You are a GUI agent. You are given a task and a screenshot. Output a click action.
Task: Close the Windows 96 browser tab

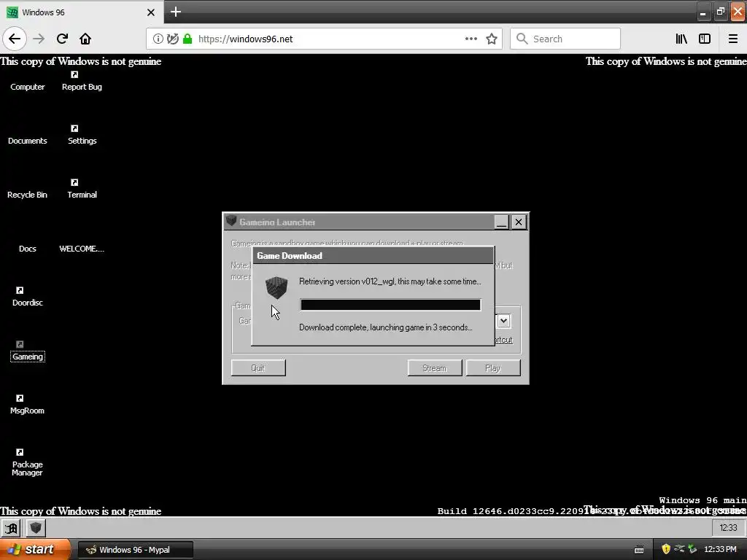pyautogui.click(x=150, y=12)
